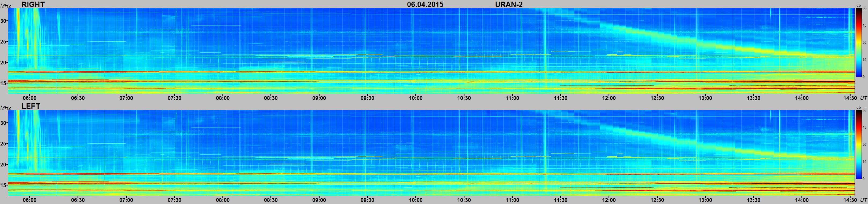Viewport: 868px width, 204px height.
Task: Click the 12:00 time tick under RIGHT panel
Action: (x=609, y=98)
